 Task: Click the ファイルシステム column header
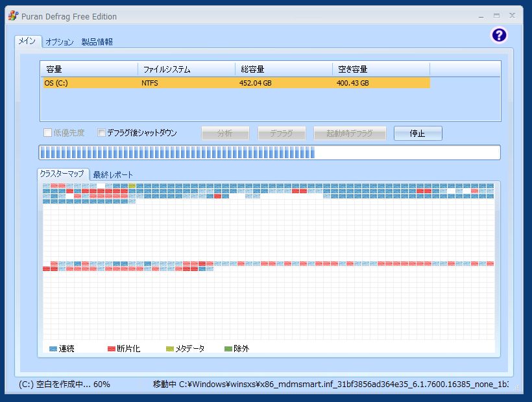186,69
